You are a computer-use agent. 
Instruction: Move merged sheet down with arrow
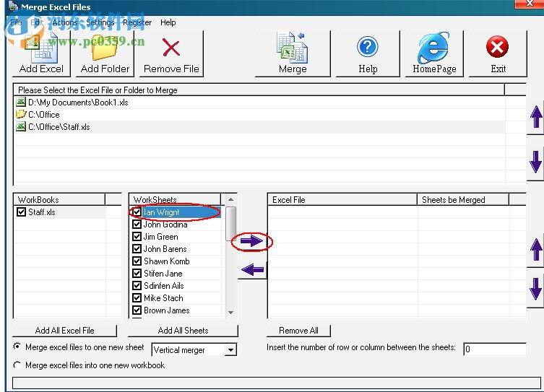coord(536,289)
